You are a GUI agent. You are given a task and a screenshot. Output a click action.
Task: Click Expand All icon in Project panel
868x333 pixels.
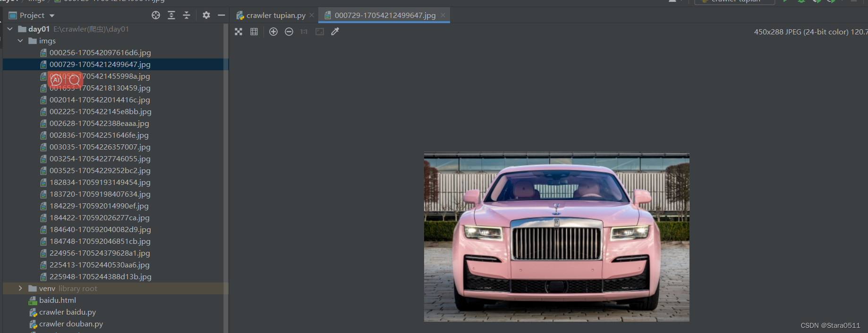click(x=171, y=16)
